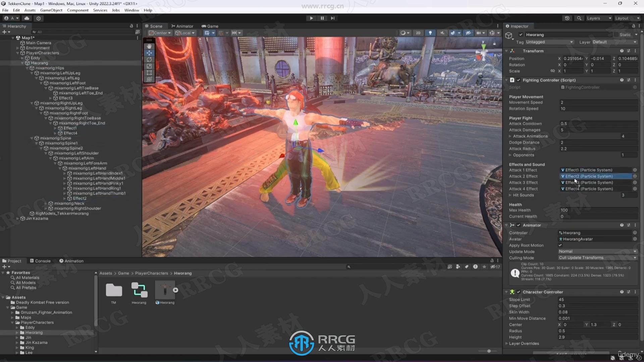Toggle scene audio mute icon

click(442, 33)
